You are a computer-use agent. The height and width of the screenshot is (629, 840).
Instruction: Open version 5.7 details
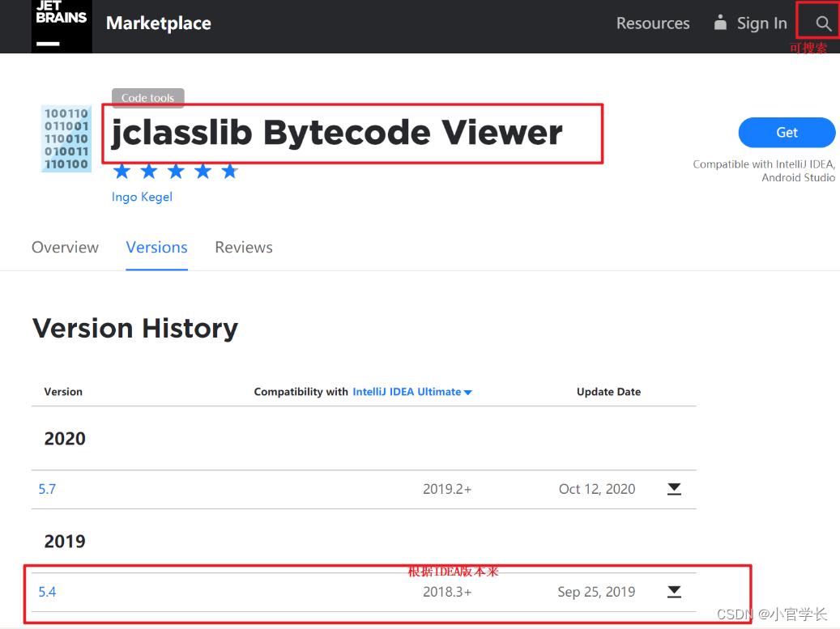click(47, 489)
